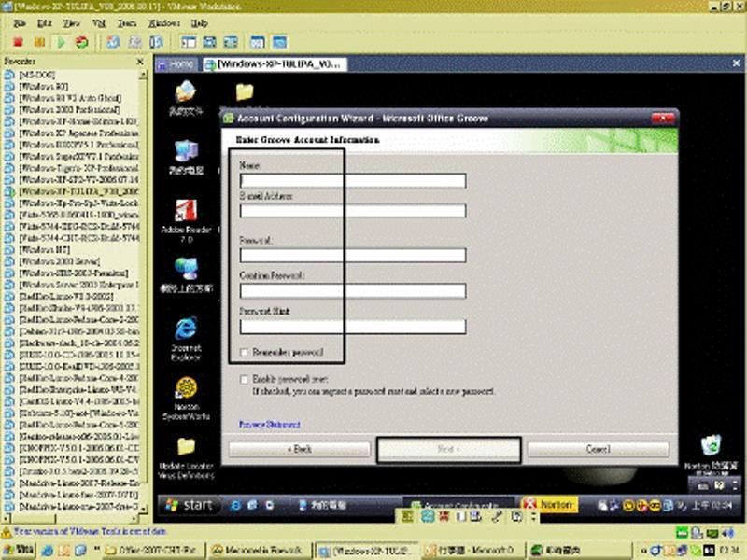747x560 pixels.
Task: Open the Privacy Statement link
Action: click(269, 425)
